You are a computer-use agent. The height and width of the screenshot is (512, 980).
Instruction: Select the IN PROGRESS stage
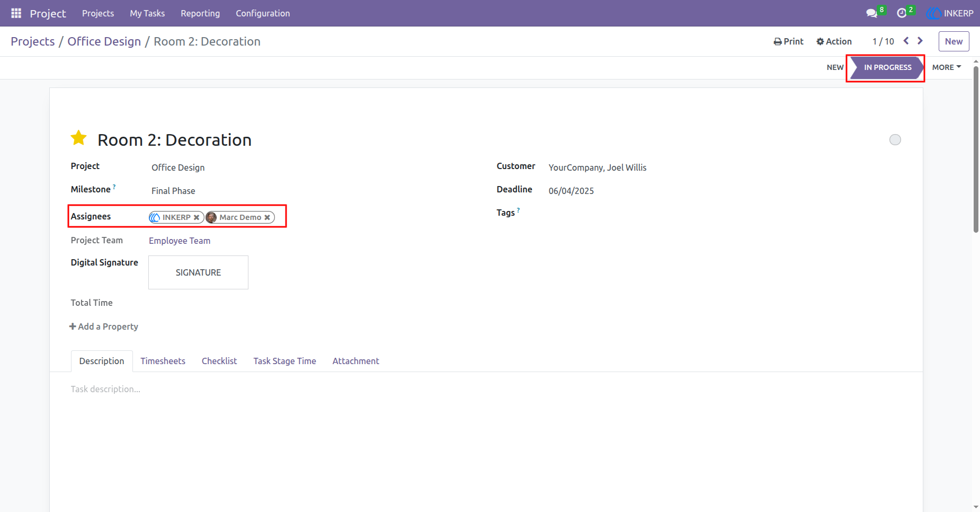pos(887,67)
